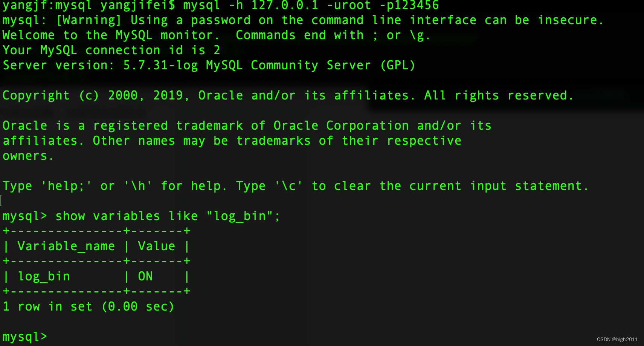The image size is (644, 346).
Task: Click the Value column header
Action: [x=156, y=246]
